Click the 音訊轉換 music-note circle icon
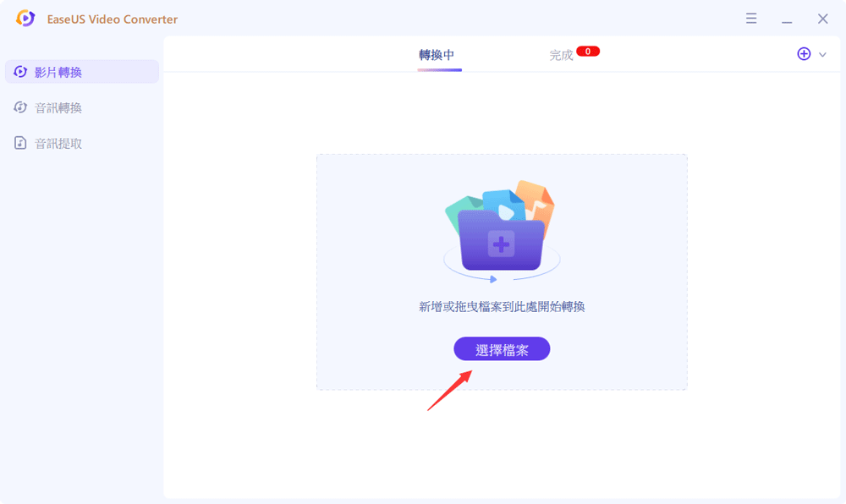 [20, 107]
